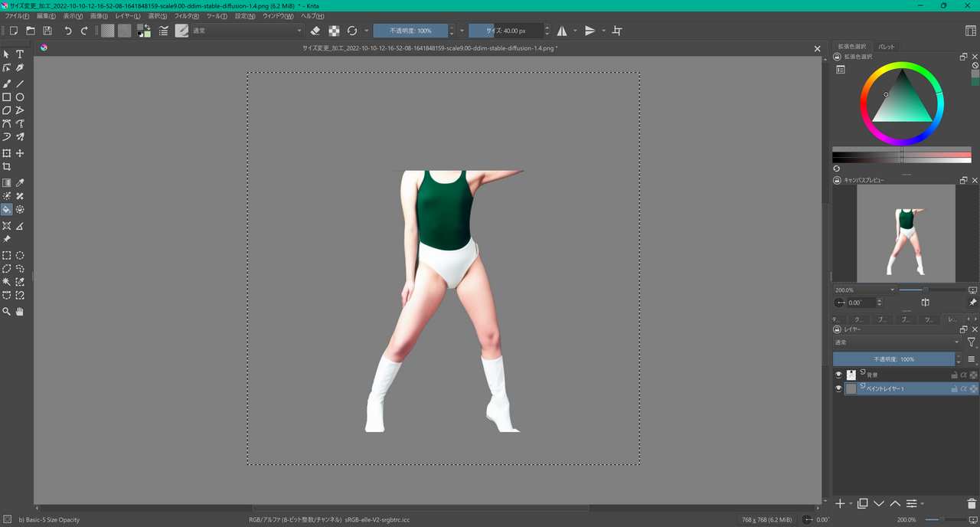This screenshot has height=527, width=980.
Task: Open the フィルタ menu
Action: pyautogui.click(x=186, y=16)
